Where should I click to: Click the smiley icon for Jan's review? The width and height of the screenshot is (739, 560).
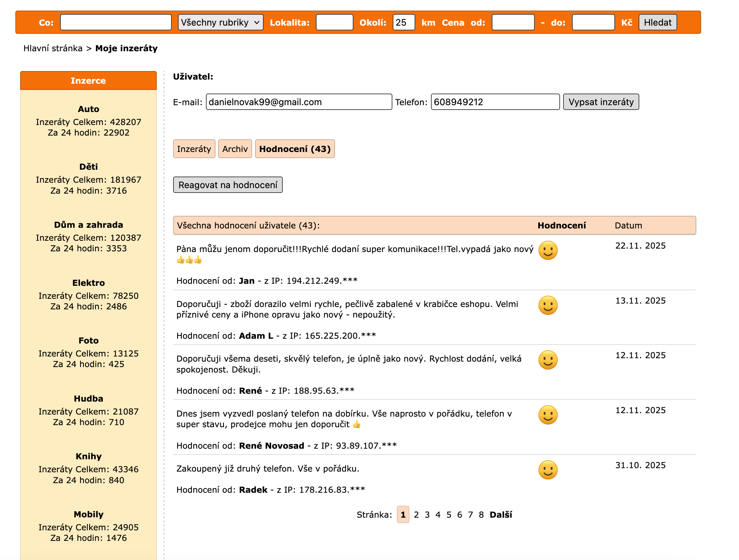click(x=548, y=250)
